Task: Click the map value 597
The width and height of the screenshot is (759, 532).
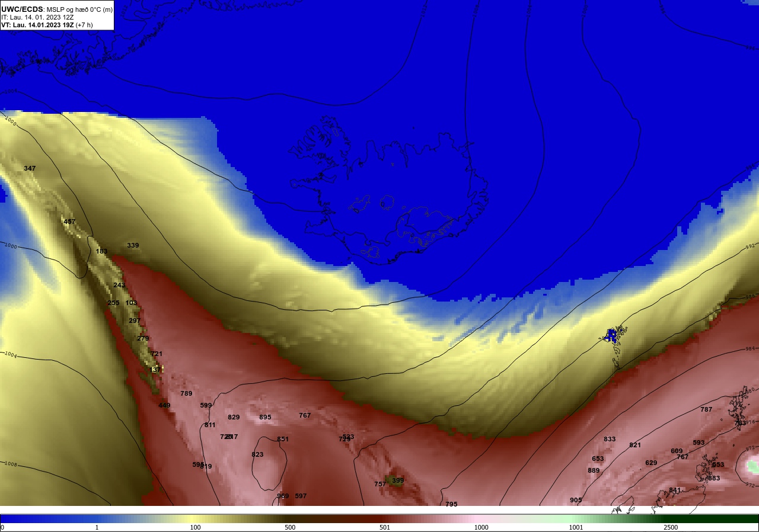Action: point(301,496)
